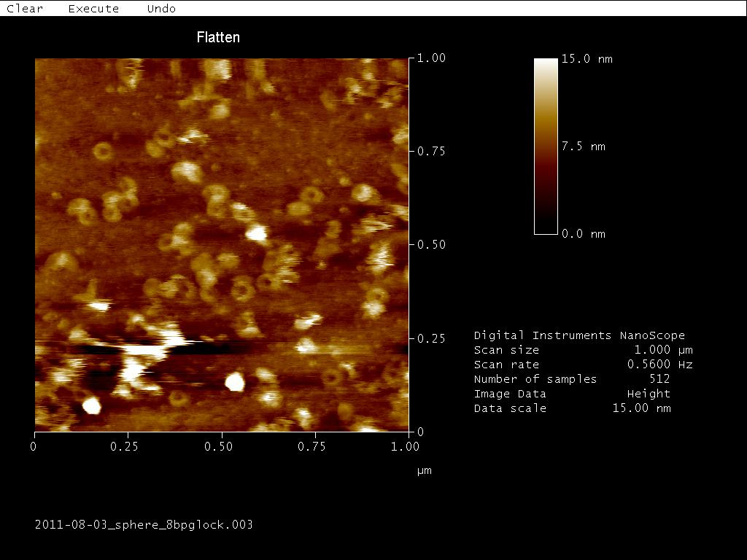Click the 1.00 tick label on the horizontal axis
747x560 pixels.
[x=407, y=446]
